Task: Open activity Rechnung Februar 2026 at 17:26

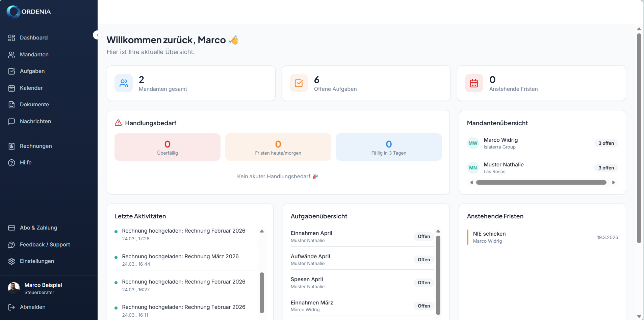Action: click(186, 234)
